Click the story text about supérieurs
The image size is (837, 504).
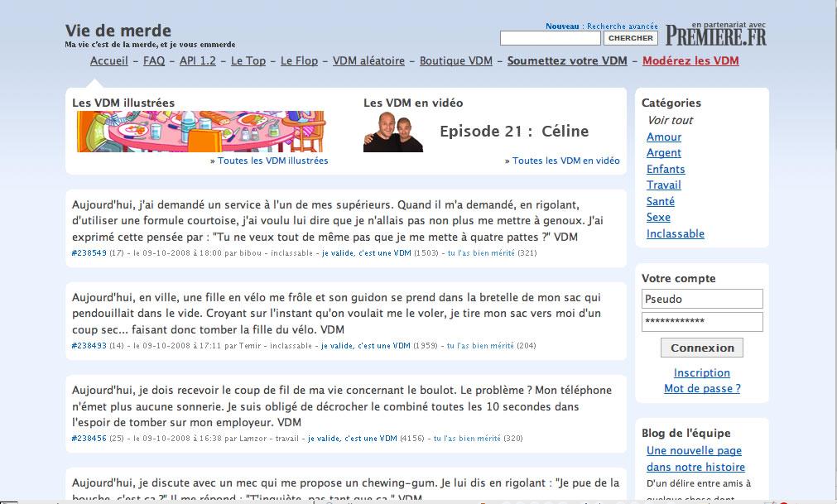[x=337, y=221]
